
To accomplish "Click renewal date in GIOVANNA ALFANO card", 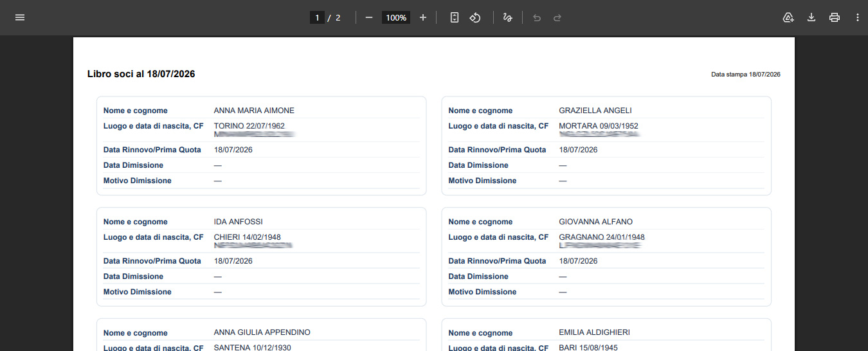I will [579, 261].
